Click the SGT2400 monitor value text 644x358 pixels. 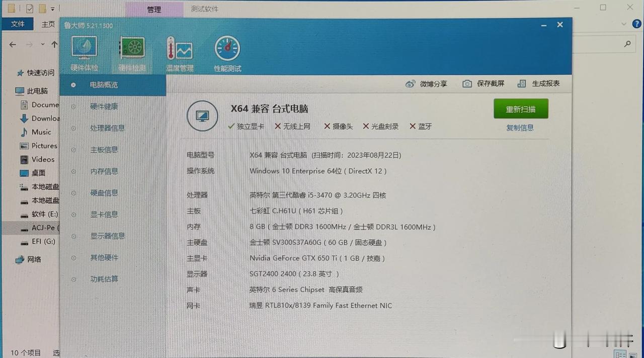[294, 274]
